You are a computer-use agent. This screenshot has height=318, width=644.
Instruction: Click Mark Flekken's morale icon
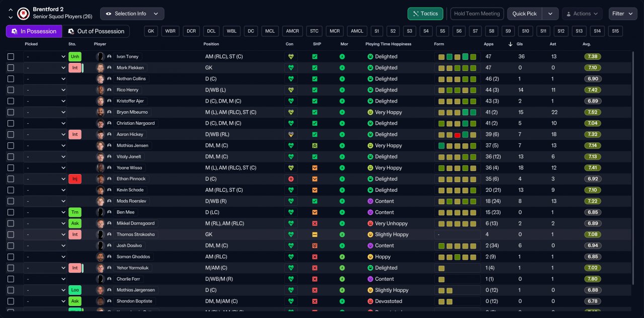click(342, 68)
